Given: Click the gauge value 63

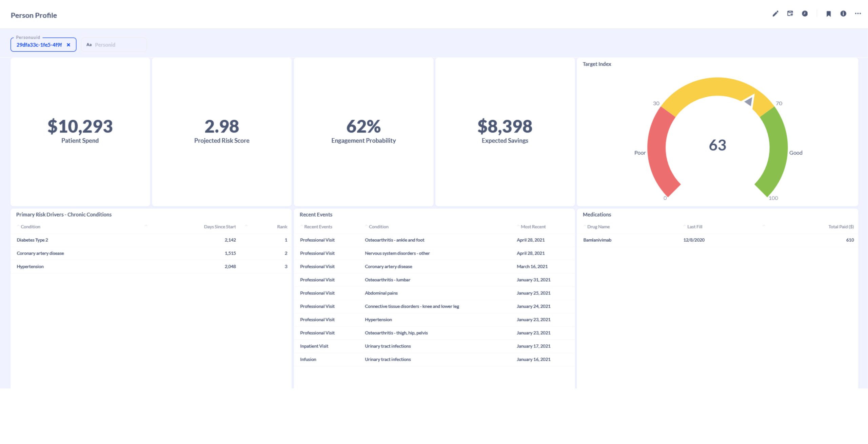Looking at the screenshot, I should click(717, 145).
